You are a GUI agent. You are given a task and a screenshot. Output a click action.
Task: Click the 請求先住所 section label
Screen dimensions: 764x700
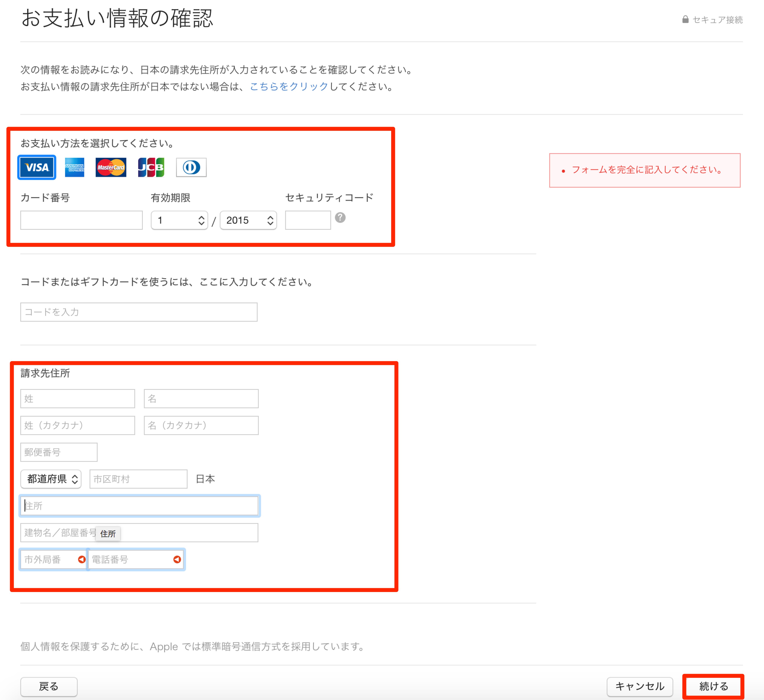45,374
